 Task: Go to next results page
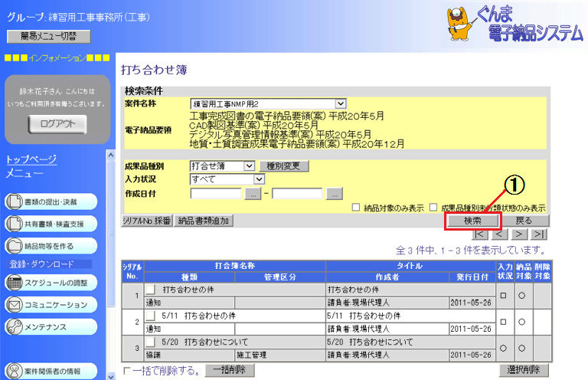519,234
